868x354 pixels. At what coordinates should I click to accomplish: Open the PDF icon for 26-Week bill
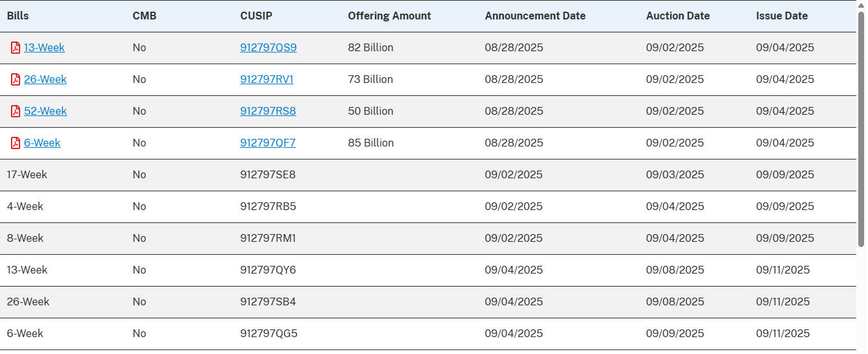pyautogui.click(x=16, y=80)
